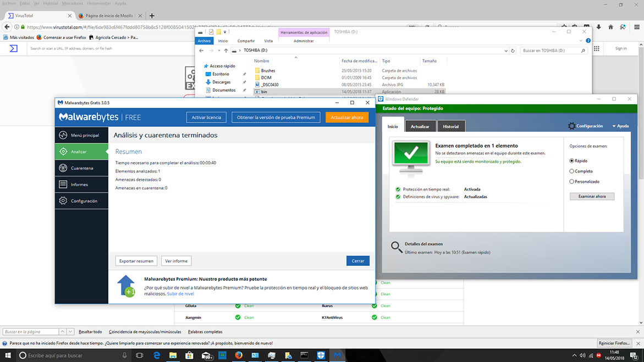Click the magnifier icon beside Detalles del examen
The image size is (644, 362).
coord(397,247)
